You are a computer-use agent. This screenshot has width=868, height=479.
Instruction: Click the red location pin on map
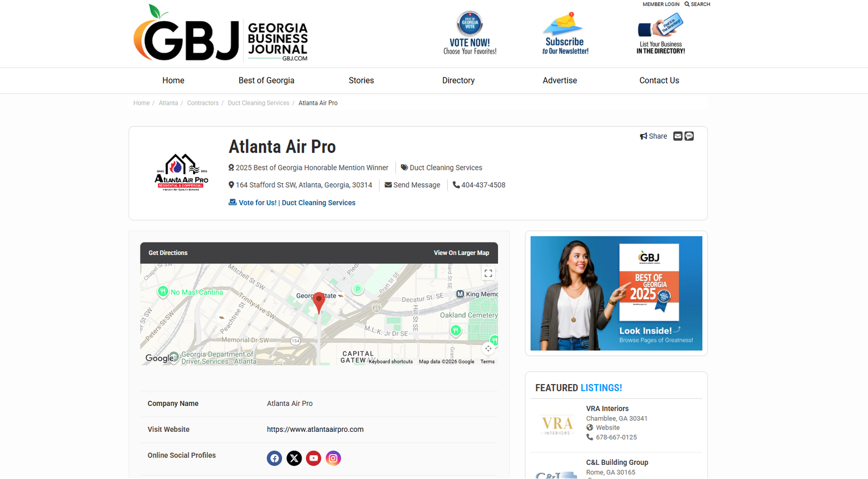[319, 303]
